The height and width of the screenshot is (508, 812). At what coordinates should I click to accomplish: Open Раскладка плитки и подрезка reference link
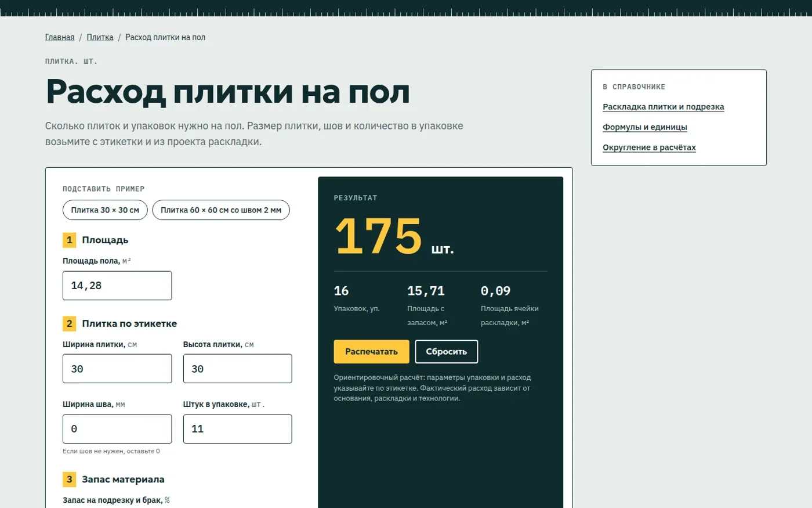pos(663,107)
